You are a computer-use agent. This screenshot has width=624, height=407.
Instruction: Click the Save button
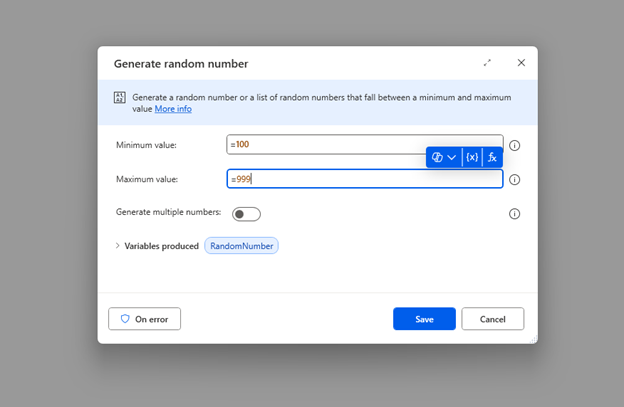click(x=424, y=319)
